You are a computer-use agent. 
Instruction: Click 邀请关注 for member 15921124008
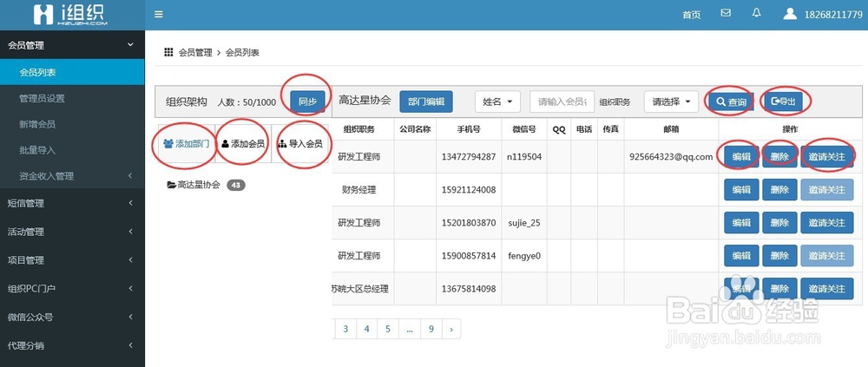pyautogui.click(x=827, y=190)
